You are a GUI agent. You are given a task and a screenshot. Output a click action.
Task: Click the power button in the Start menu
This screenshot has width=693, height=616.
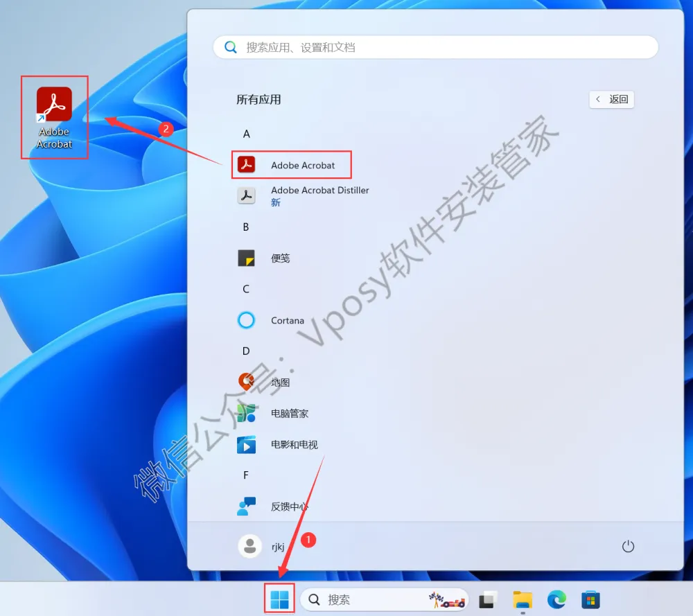pyautogui.click(x=628, y=547)
